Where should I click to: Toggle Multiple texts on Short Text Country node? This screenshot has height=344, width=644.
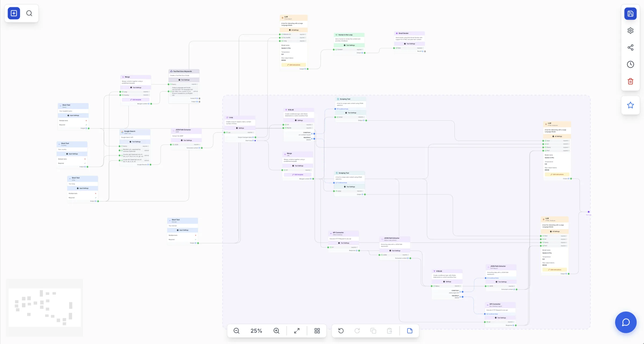point(85,159)
